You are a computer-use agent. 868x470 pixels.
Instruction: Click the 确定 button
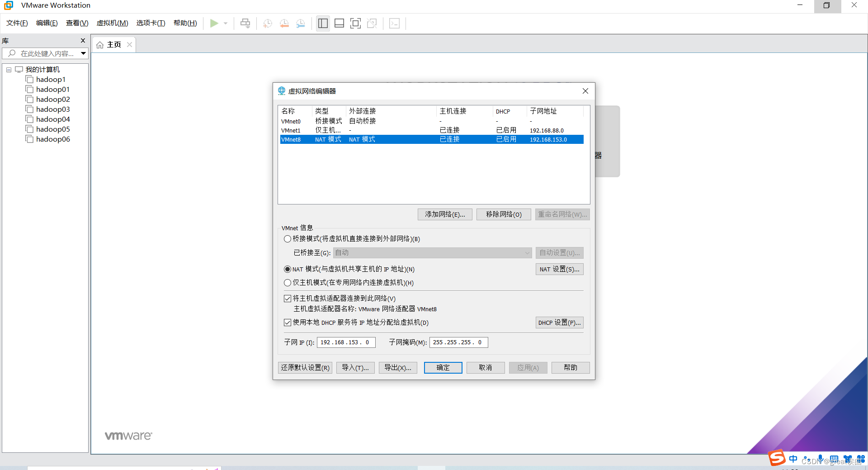click(x=443, y=368)
